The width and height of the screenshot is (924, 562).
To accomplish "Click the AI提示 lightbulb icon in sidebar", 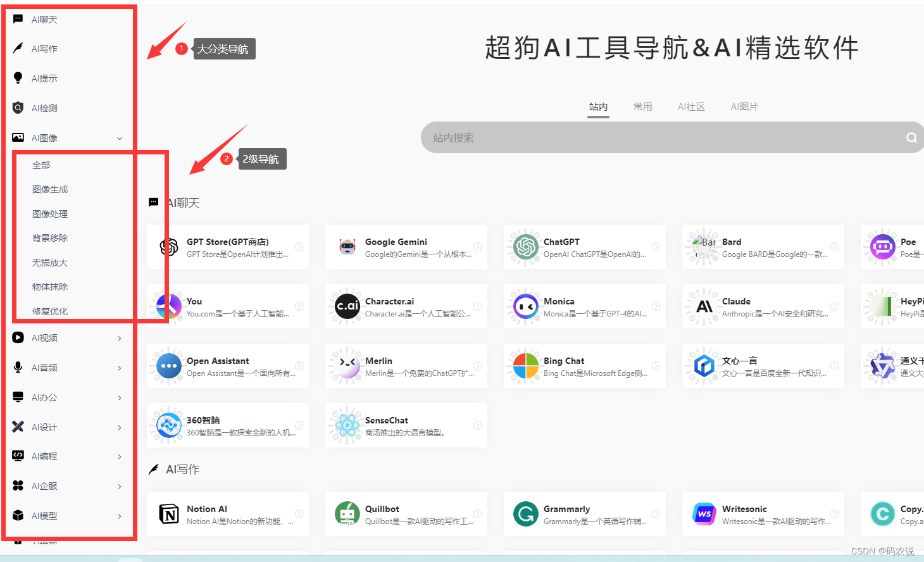I will (x=18, y=78).
